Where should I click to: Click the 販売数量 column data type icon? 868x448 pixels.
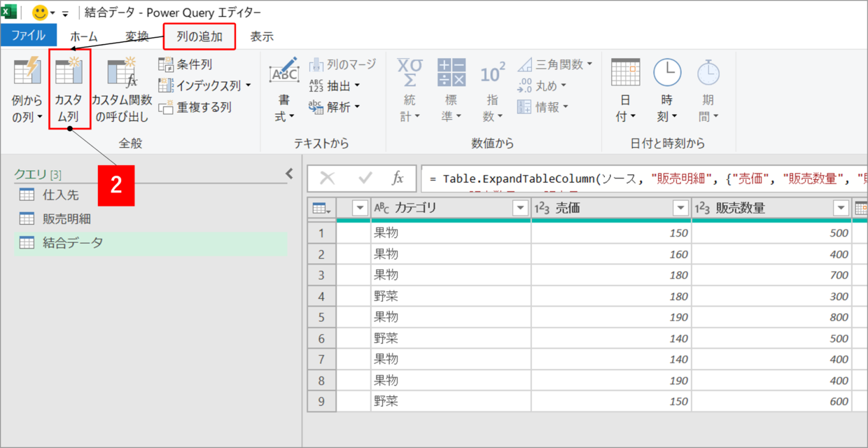[702, 208]
